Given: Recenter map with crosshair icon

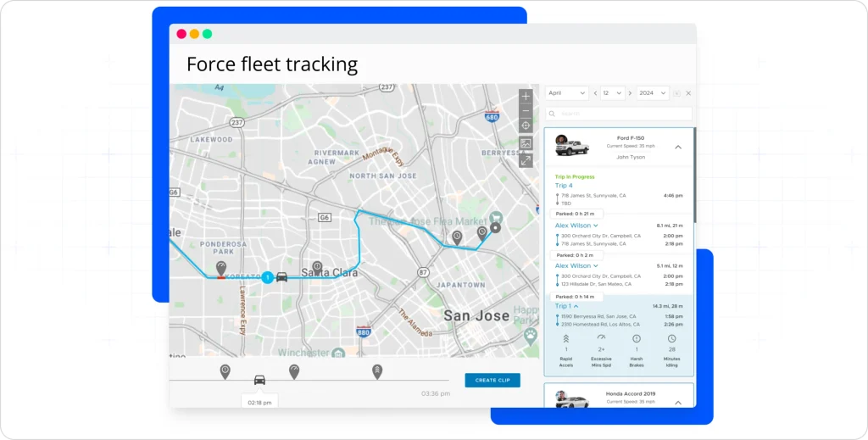Looking at the screenshot, I should (526, 125).
